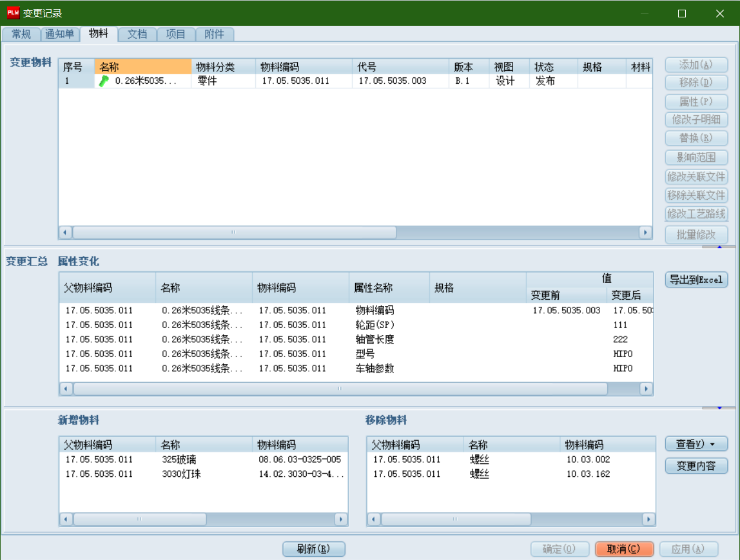Click right scroll arrow of 新增物料 table
Image resolution: width=740 pixels, height=560 pixels.
[x=341, y=519]
